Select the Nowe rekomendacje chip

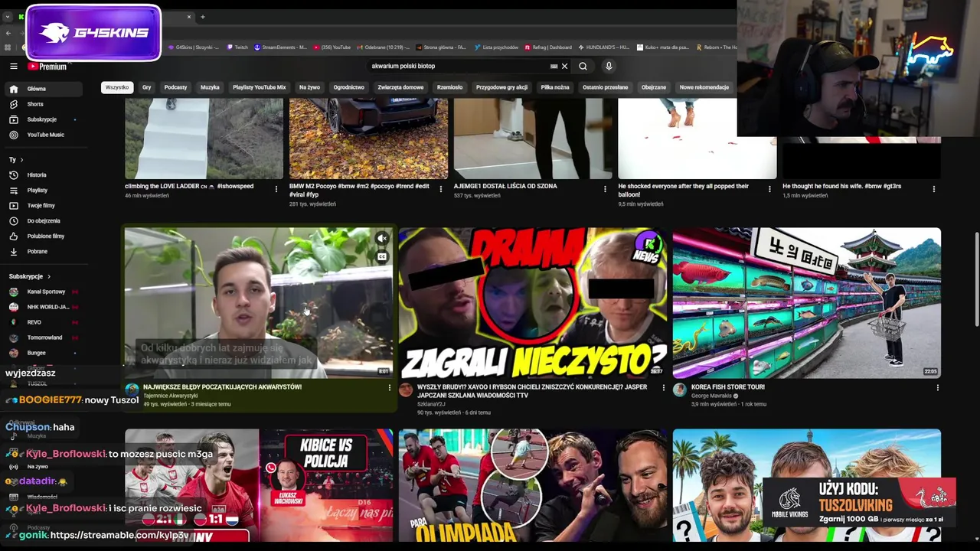[x=704, y=87]
